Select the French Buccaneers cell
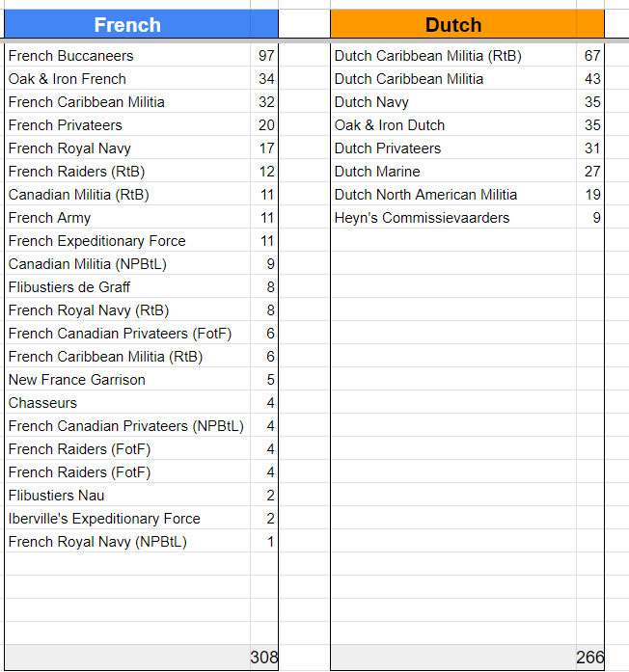Screen dimensions: 629x672 tap(71, 56)
